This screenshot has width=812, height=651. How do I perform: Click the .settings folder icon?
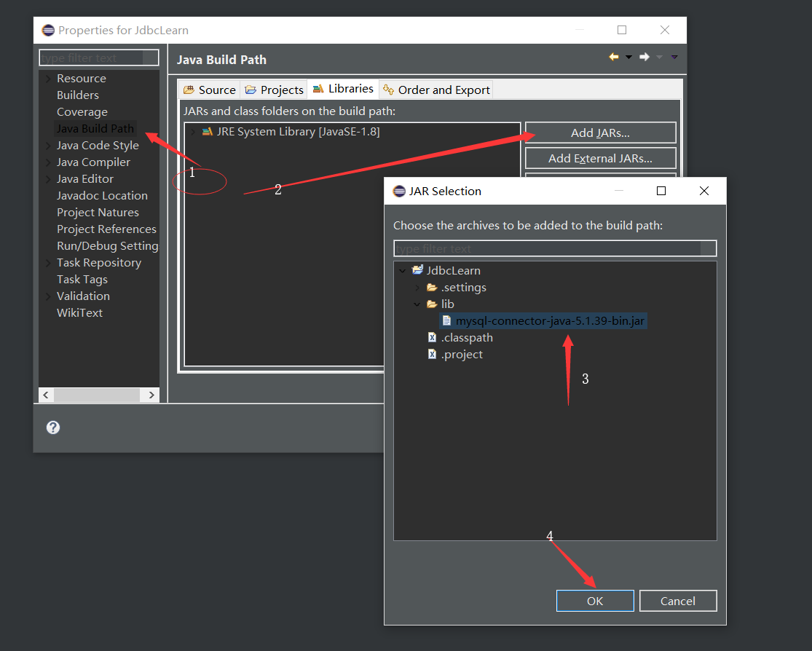click(432, 287)
